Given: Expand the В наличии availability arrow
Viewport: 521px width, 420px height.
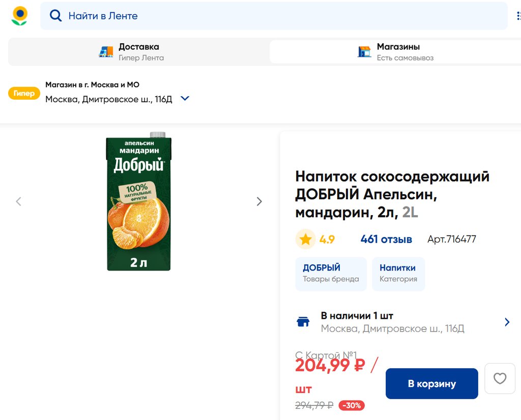Looking at the screenshot, I should [507, 322].
